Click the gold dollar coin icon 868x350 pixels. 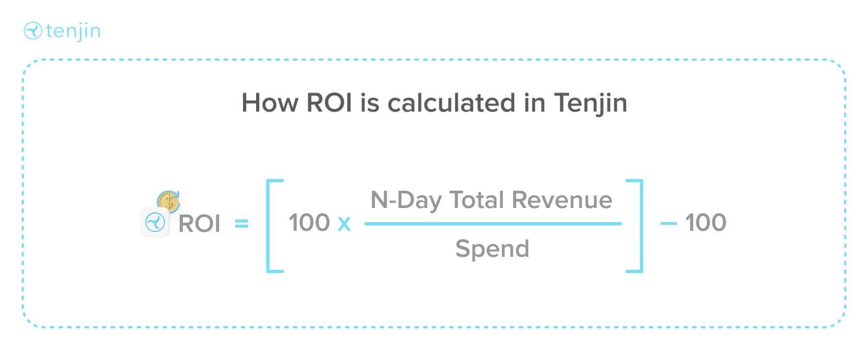(x=168, y=202)
